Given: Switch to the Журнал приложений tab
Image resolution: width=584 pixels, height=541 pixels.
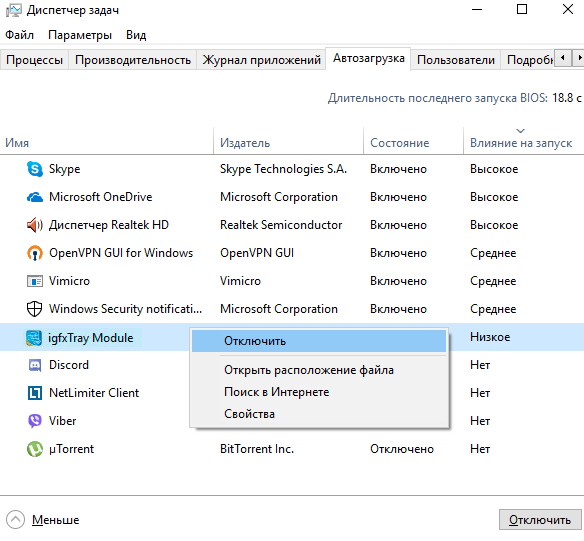Looking at the screenshot, I should pyautogui.click(x=261, y=60).
